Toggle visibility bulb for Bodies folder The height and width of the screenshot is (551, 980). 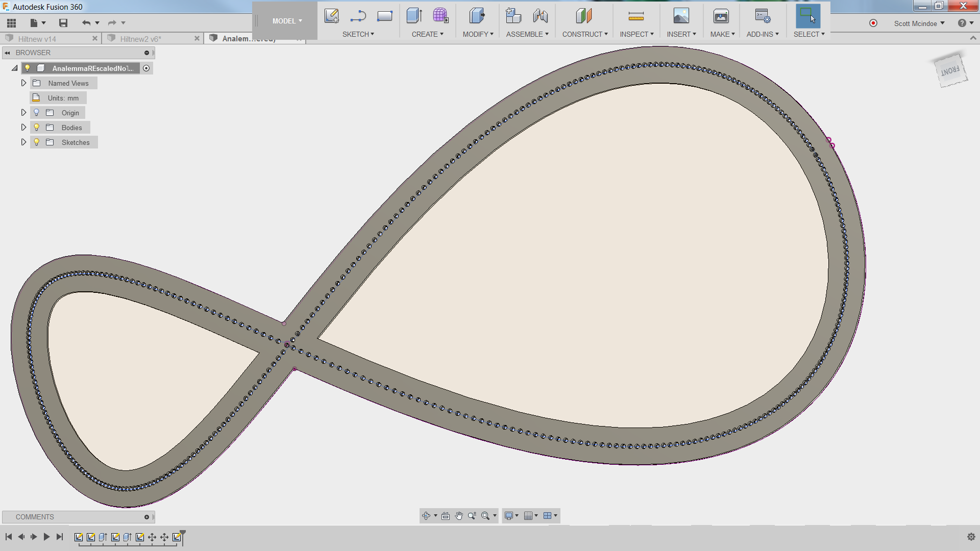pos(37,128)
